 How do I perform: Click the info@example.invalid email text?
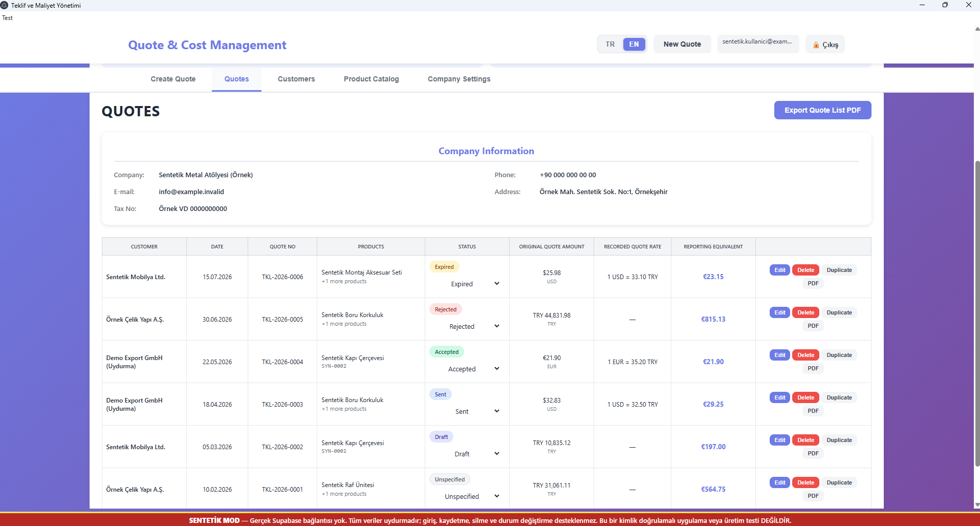coord(191,192)
